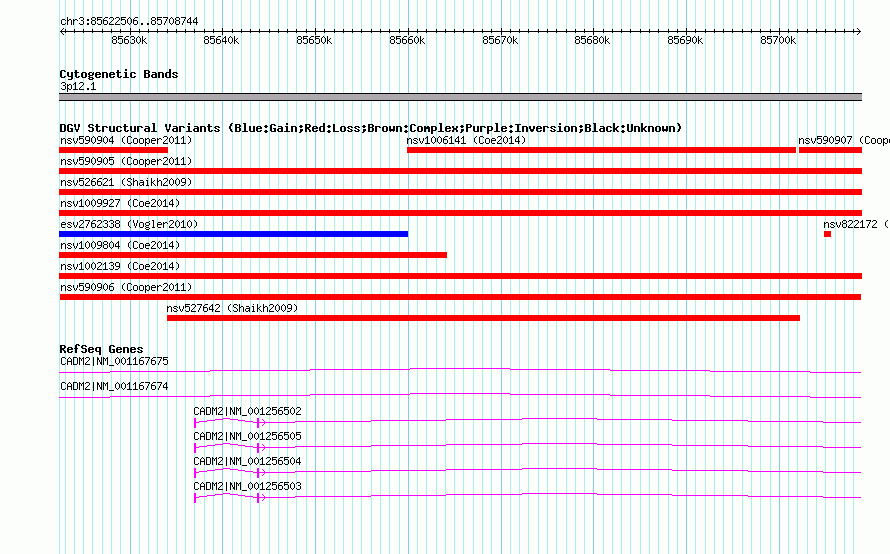The image size is (890, 554).
Task: Select the CADM2|NM_001256503 transcript label
Action: (x=247, y=486)
